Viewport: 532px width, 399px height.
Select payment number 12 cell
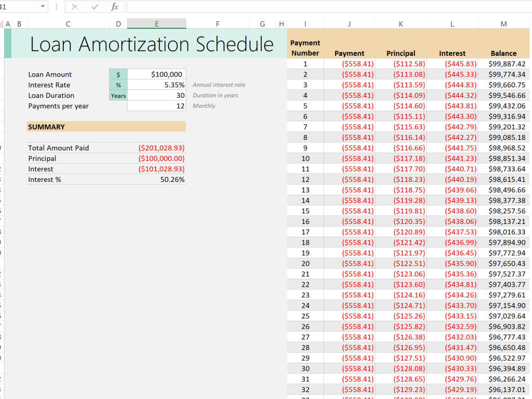[x=305, y=179]
